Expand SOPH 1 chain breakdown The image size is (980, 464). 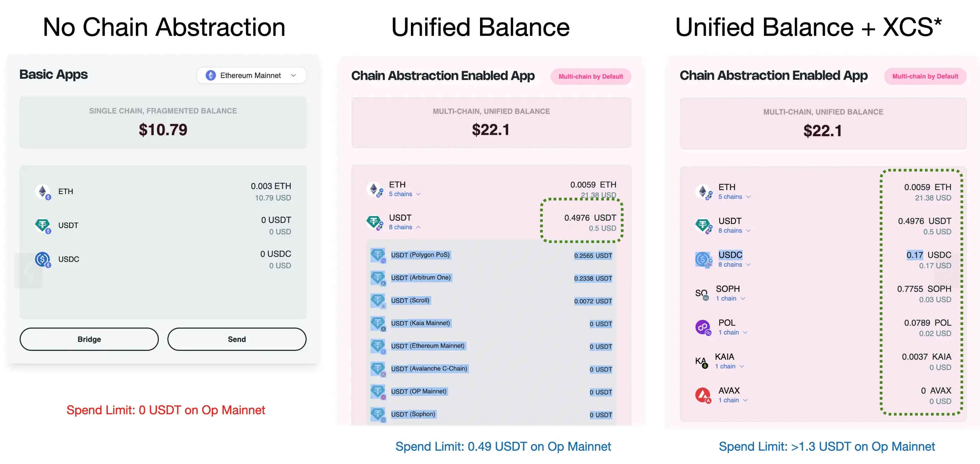[730, 298]
